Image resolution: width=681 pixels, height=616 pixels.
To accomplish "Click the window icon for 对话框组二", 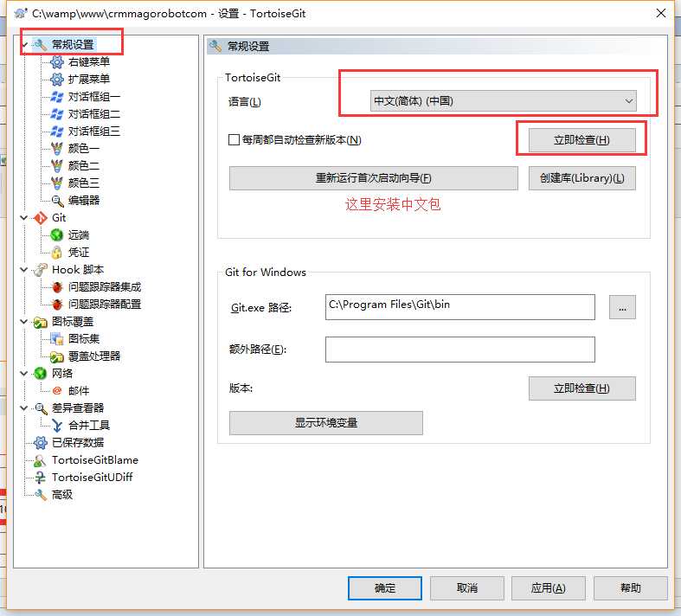I will point(57,114).
